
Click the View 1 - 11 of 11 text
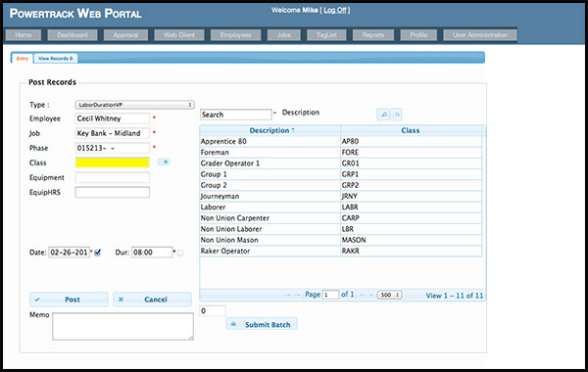pyautogui.click(x=455, y=296)
